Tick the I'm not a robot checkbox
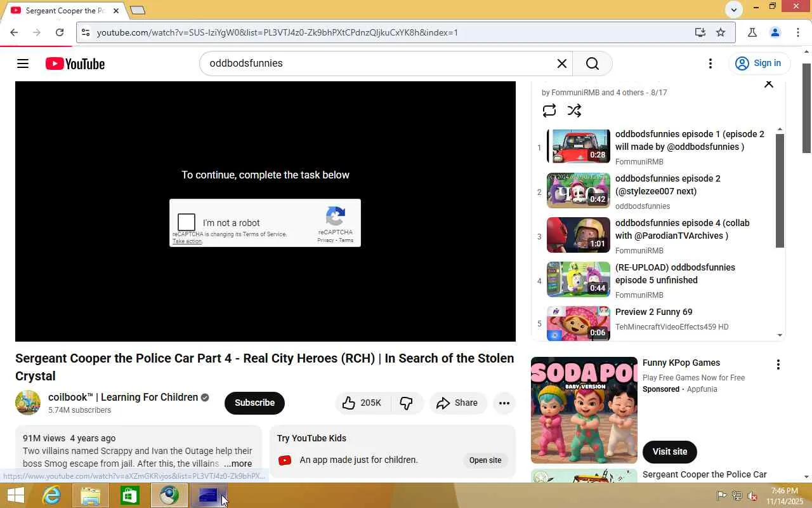 pyautogui.click(x=187, y=222)
